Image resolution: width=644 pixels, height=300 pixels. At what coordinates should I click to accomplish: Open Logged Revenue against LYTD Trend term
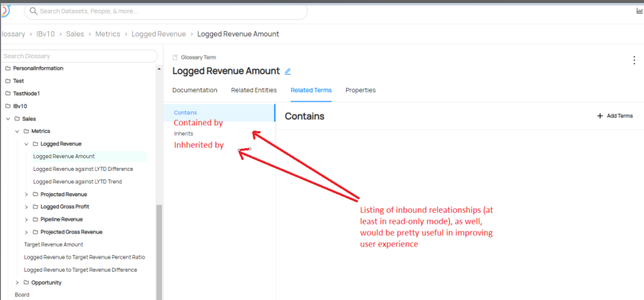coord(77,182)
